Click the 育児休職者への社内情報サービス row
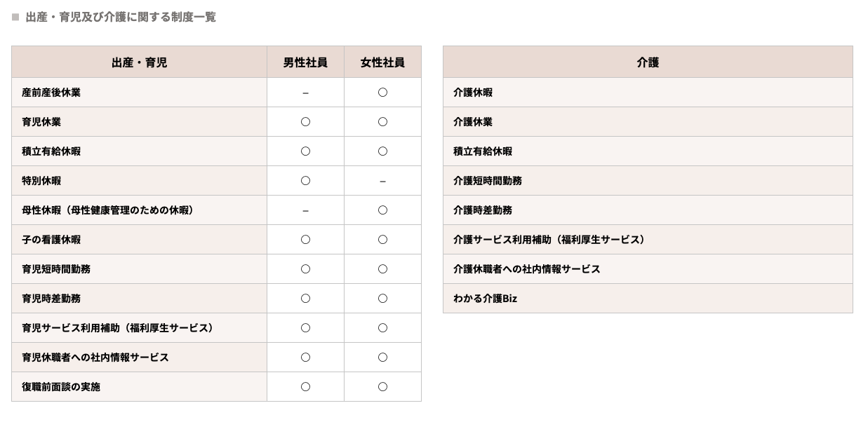 (95, 358)
